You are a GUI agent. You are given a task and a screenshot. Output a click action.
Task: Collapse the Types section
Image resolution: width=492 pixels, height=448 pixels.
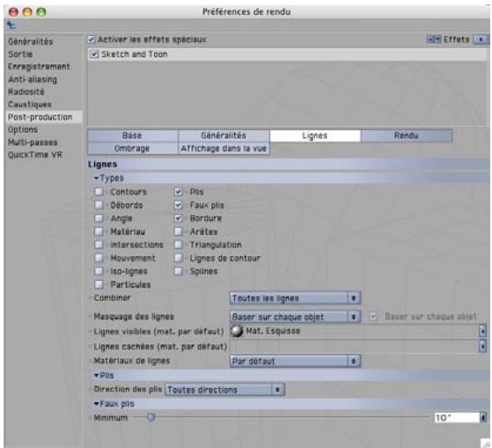point(96,178)
